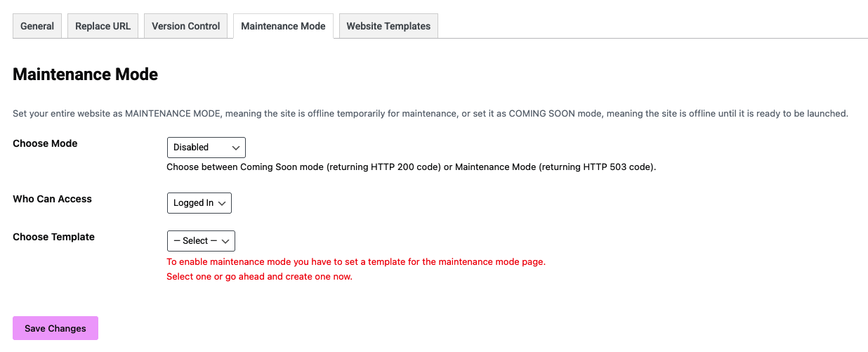Click the Who Can Access label
This screenshot has width=868, height=352.
point(52,199)
